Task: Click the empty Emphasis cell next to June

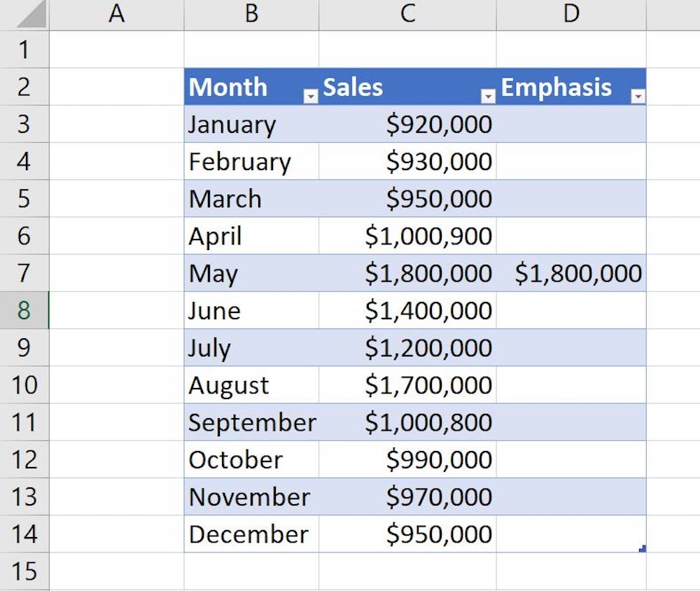Action: (x=571, y=310)
